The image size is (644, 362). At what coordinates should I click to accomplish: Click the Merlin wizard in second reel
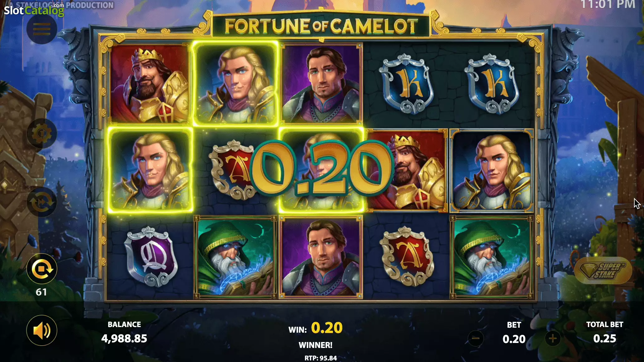coord(236,257)
